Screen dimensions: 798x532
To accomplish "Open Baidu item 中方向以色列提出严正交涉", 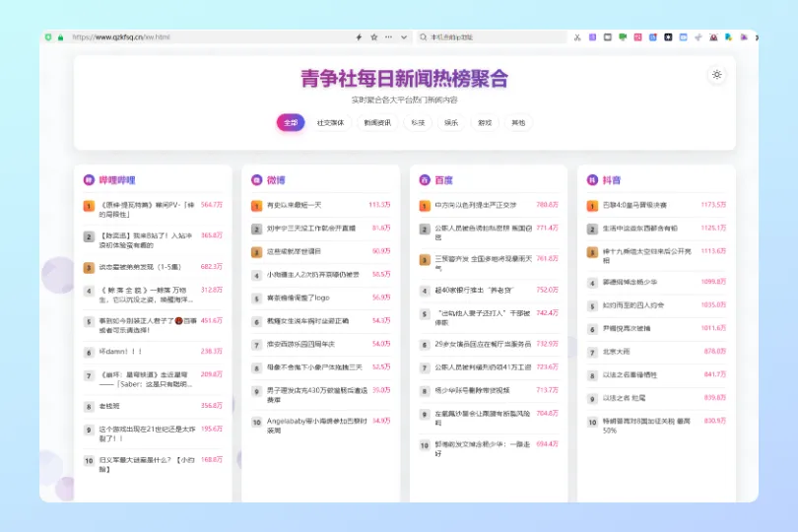I will click(475, 205).
